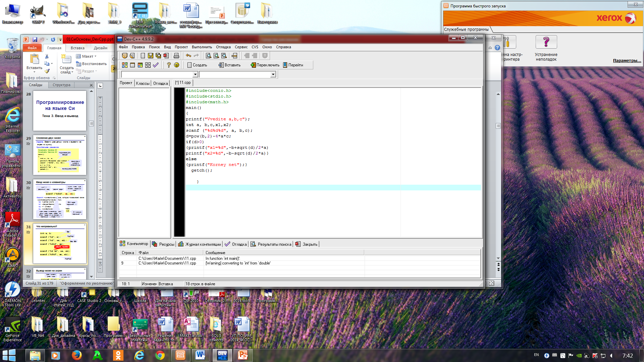Click the Перейти bookmark button
This screenshot has width=644, height=362.
click(x=293, y=65)
